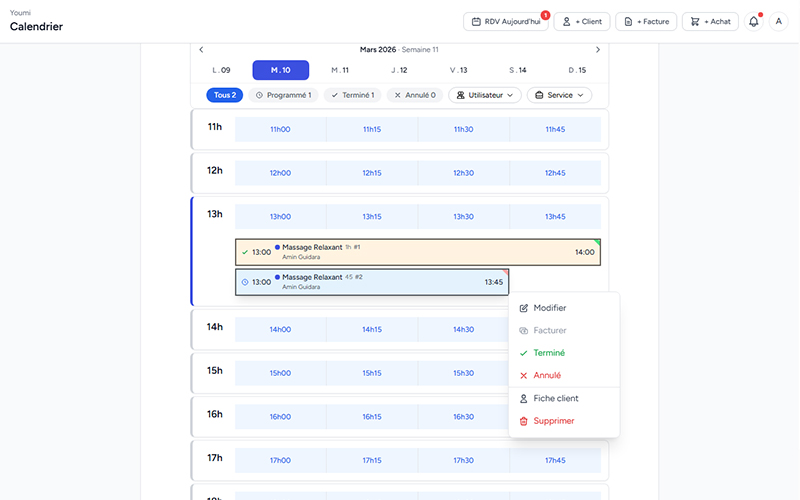Image resolution: width=800 pixels, height=500 pixels.
Task: Click the 15h15 time slot
Action: (x=372, y=373)
